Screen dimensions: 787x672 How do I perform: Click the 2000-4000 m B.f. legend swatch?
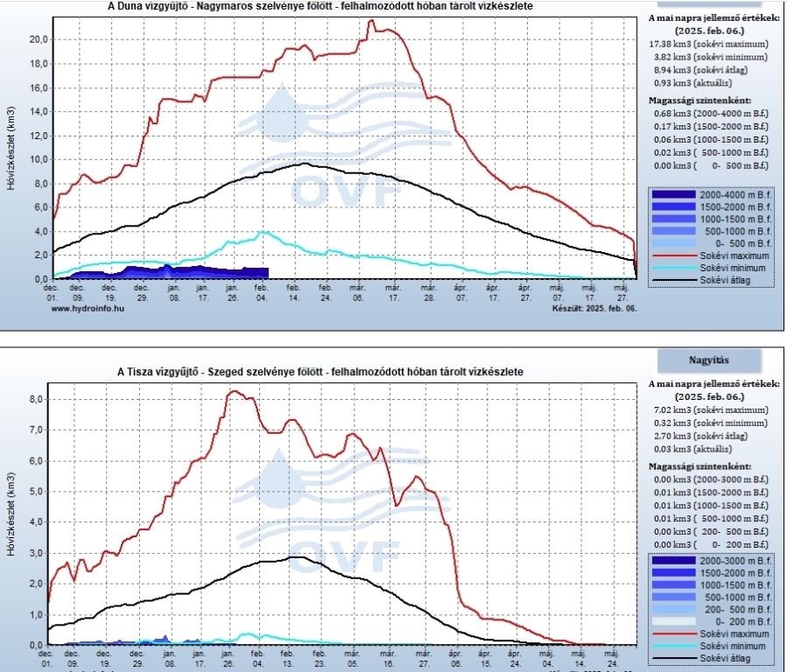click(676, 193)
